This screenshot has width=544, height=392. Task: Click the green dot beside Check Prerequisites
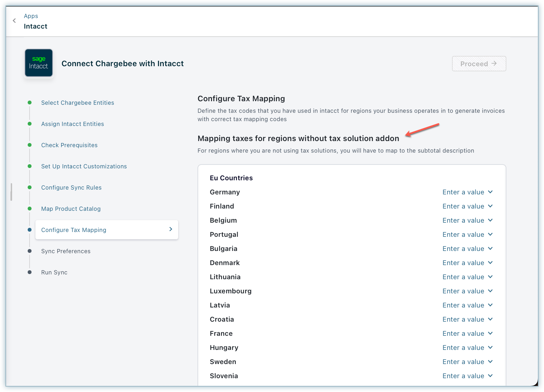(30, 145)
